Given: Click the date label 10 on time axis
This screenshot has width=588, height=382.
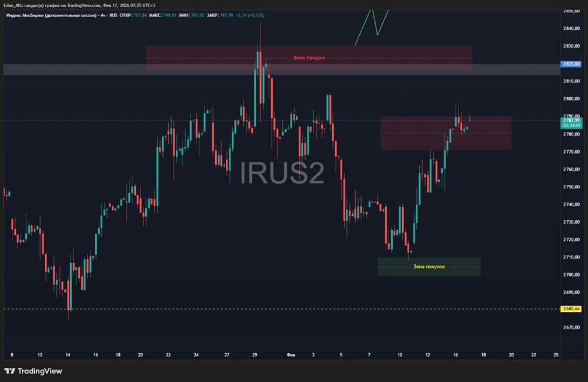Looking at the screenshot, I should (x=400, y=354).
